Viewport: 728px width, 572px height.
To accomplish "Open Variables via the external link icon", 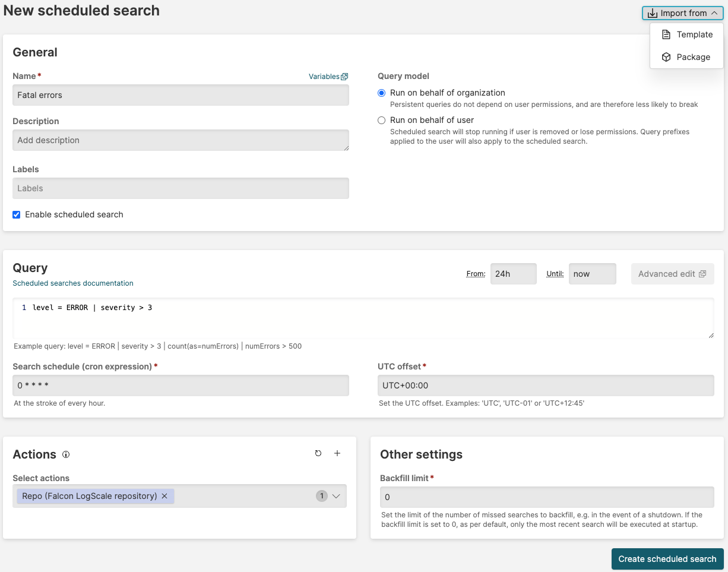I will coord(345,76).
